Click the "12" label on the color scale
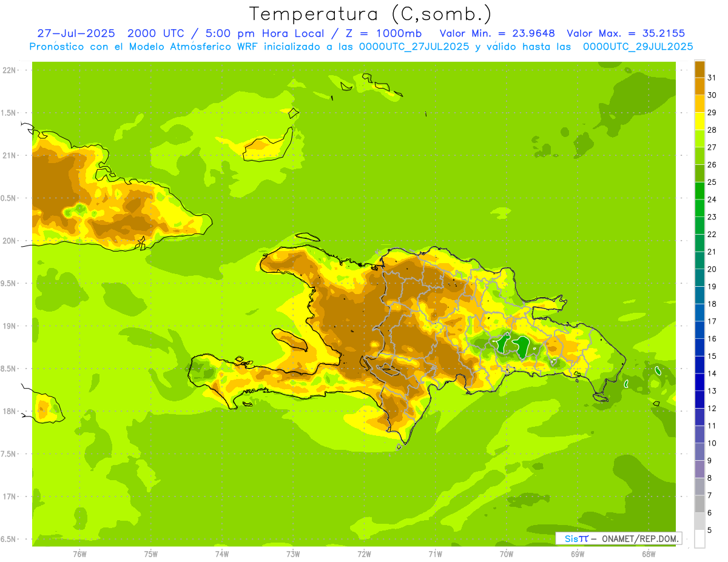The width and height of the screenshot is (728, 562). pyautogui.click(x=712, y=409)
